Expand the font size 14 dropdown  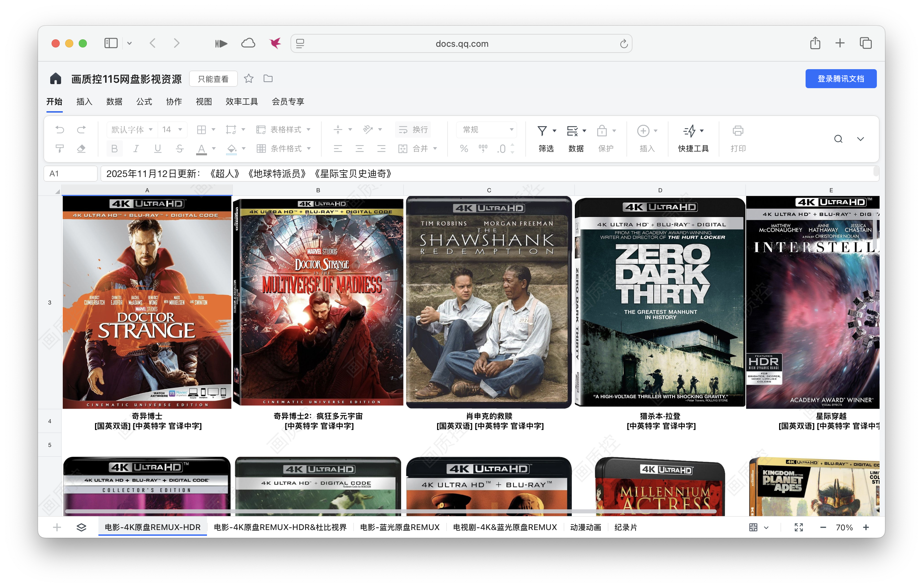tap(180, 130)
